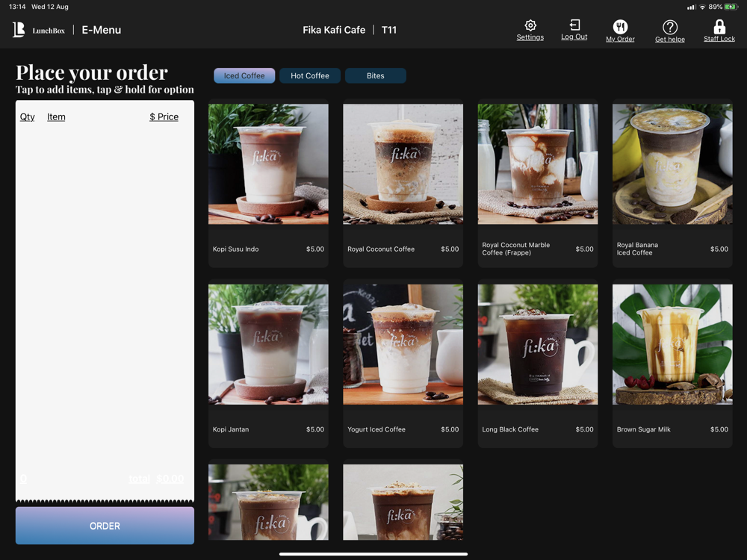Tap the $5.00 price of Yogurt Iced Coffee

450,429
